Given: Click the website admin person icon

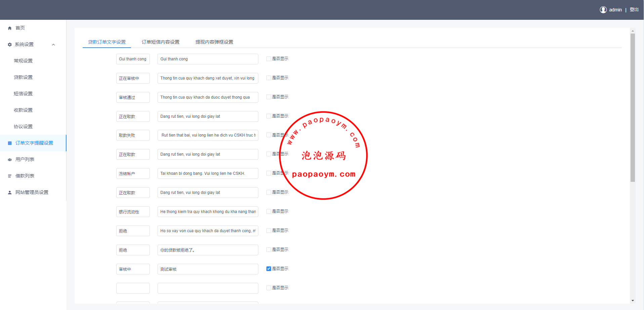Looking at the screenshot, I should point(10,193).
